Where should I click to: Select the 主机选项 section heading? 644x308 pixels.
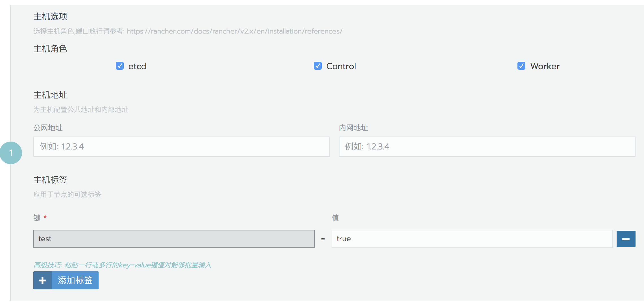tap(50, 17)
